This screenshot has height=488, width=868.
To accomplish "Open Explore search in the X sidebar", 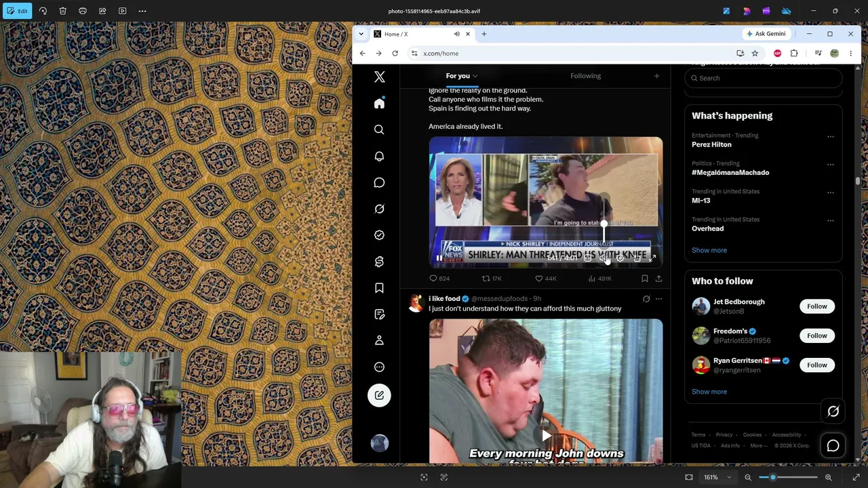I will (379, 129).
